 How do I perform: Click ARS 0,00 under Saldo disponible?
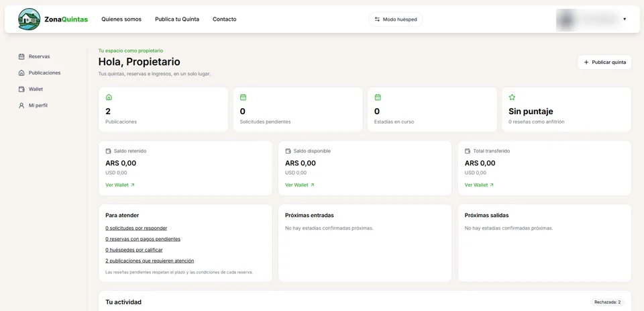(x=301, y=163)
